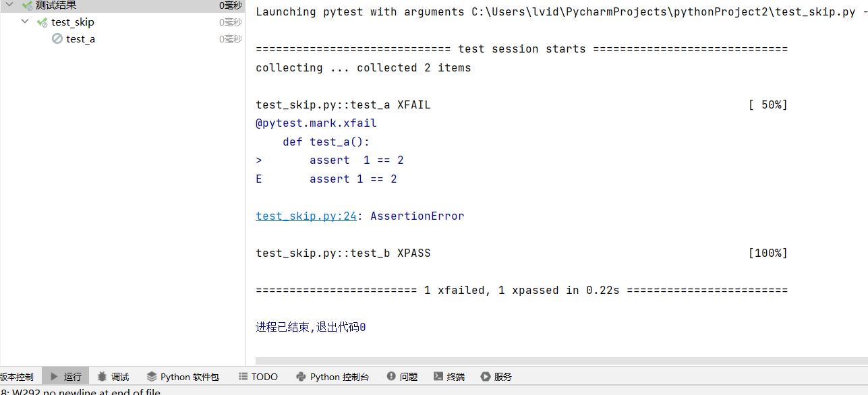Image resolution: width=868 pixels, height=395 pixels.
Task: Click the console horizontal scrollbar
Action: (560, 361)
